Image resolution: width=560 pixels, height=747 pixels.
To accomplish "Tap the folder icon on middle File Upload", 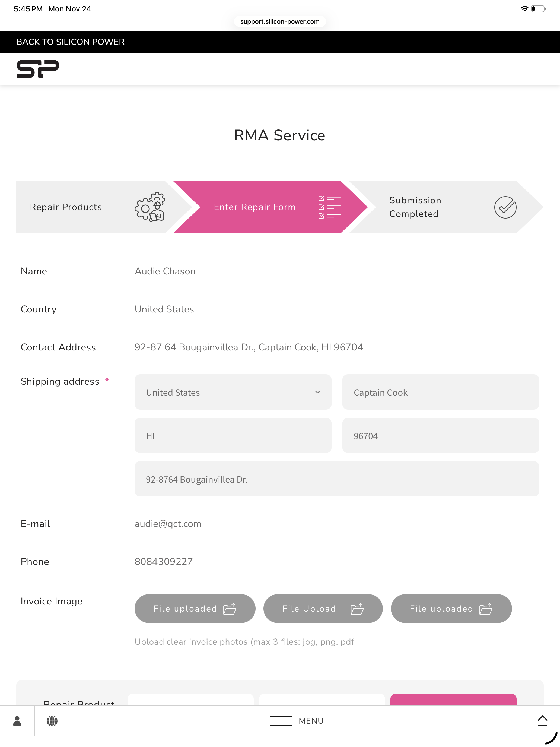I will (357, 609).
